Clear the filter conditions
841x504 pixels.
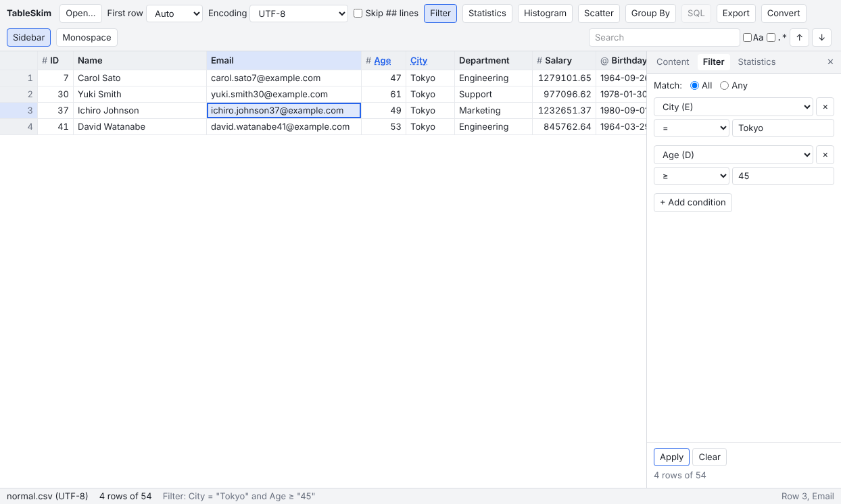pos(709,457)
